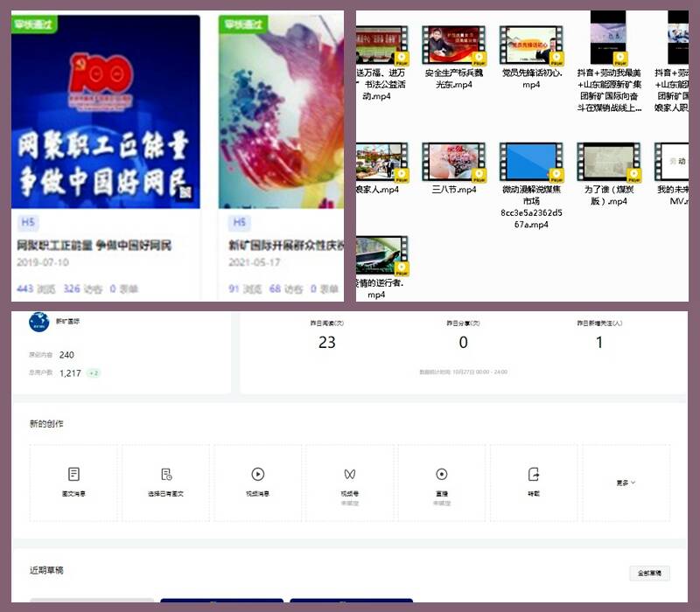Open the 微动漫解说煤焦市场 mp4 file
Screen dimensions: 700x612
pyautogui.click(x=531, y=163)
